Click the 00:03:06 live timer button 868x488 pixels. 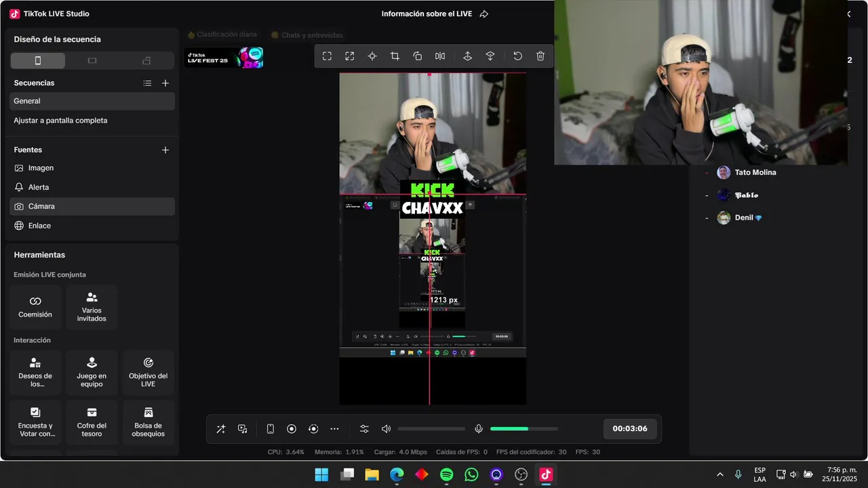click(630, 429)
